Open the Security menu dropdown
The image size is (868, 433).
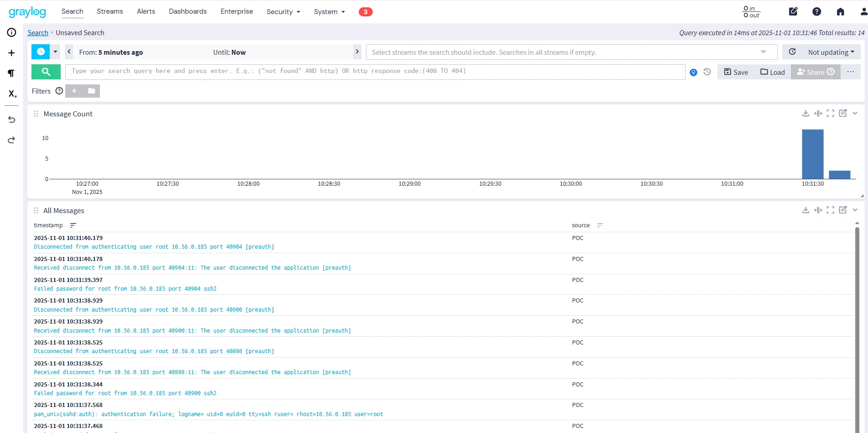click(283, 12)
